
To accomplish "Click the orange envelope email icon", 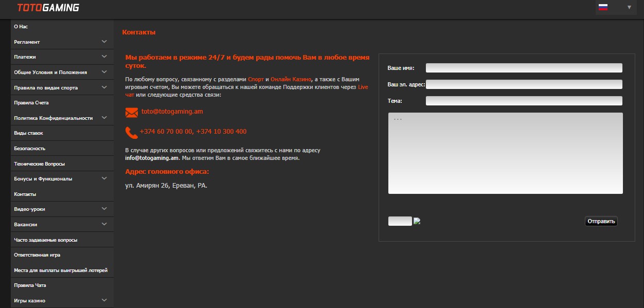I will coord(132,112).
